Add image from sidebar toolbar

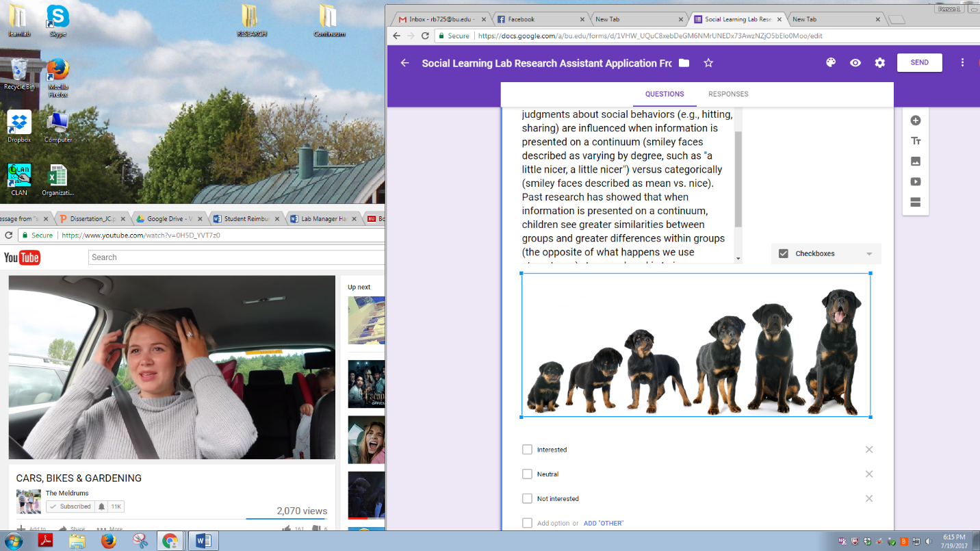(x=916, y=162)
